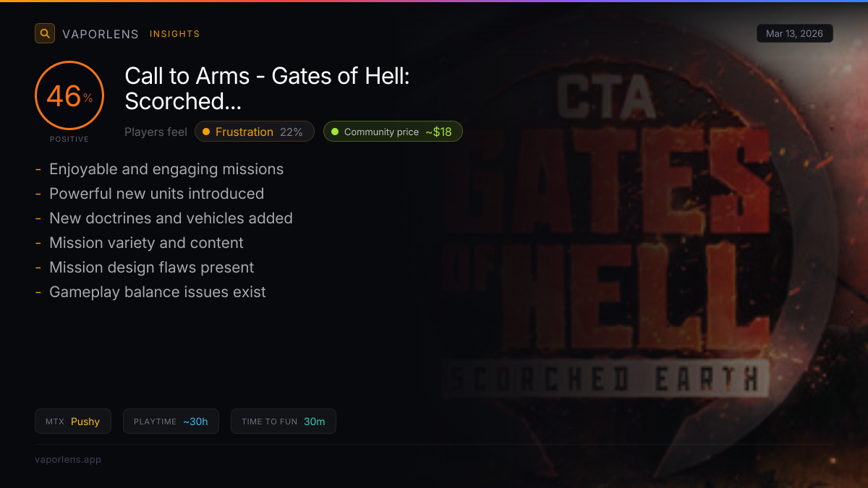Click the TIME TO FUN 30m badge

click(284, 421)
